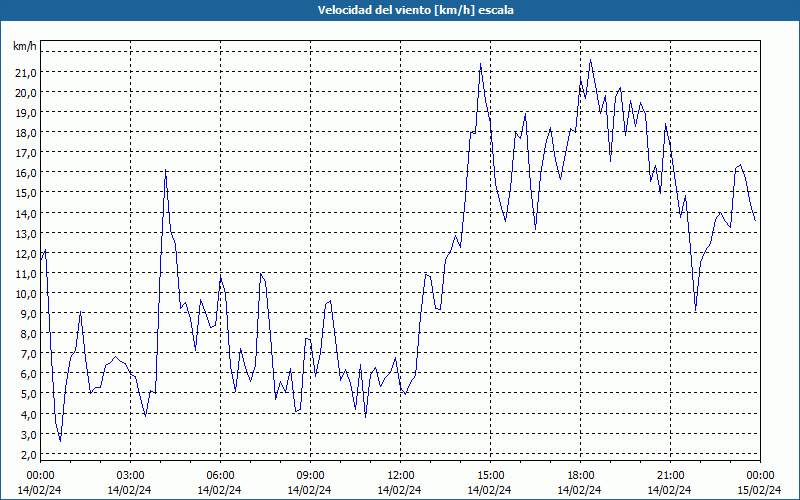
Task: Pick the '14/02/24' date under 09:00
Action: 309,490
